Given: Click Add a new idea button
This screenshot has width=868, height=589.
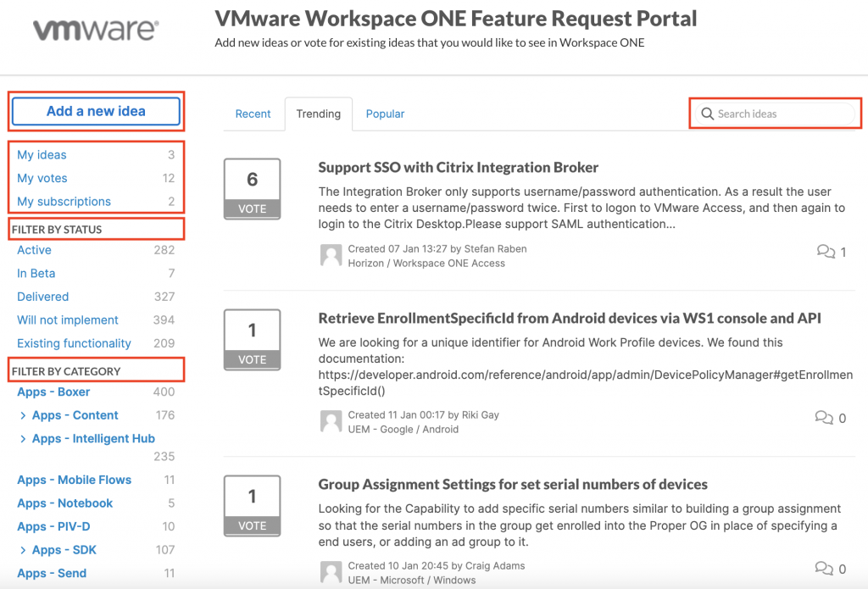Looking at the screenshot, I should point(96,111).
